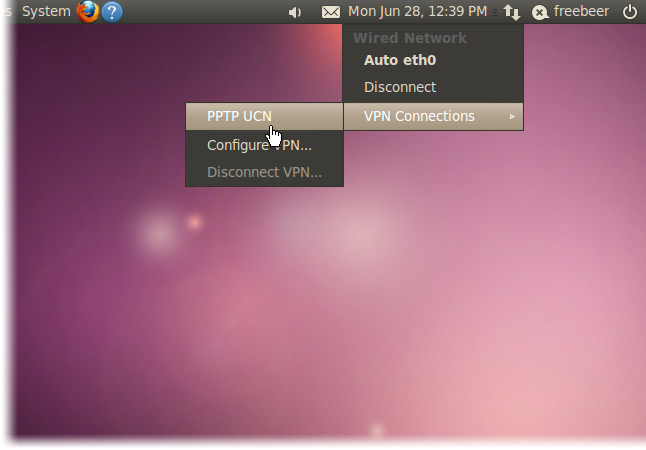Open the chat status bubble icon
Screen dimensions: 646x450
(540, 12)
